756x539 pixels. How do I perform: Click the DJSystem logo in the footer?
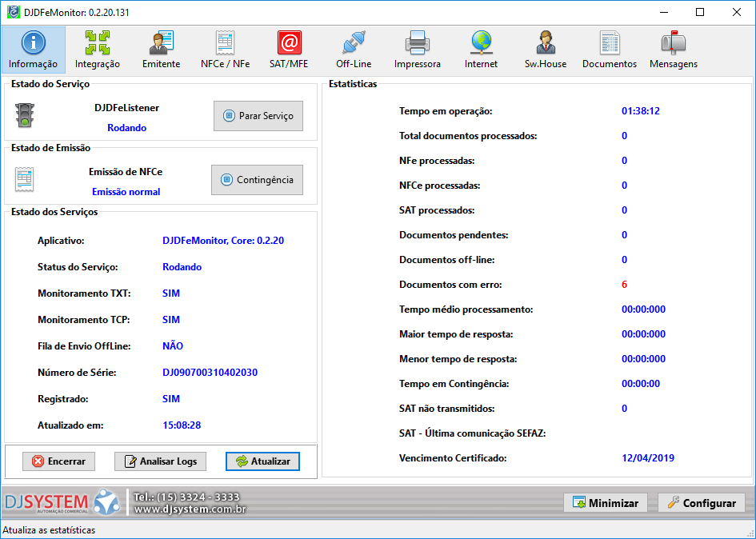point(62,502)
